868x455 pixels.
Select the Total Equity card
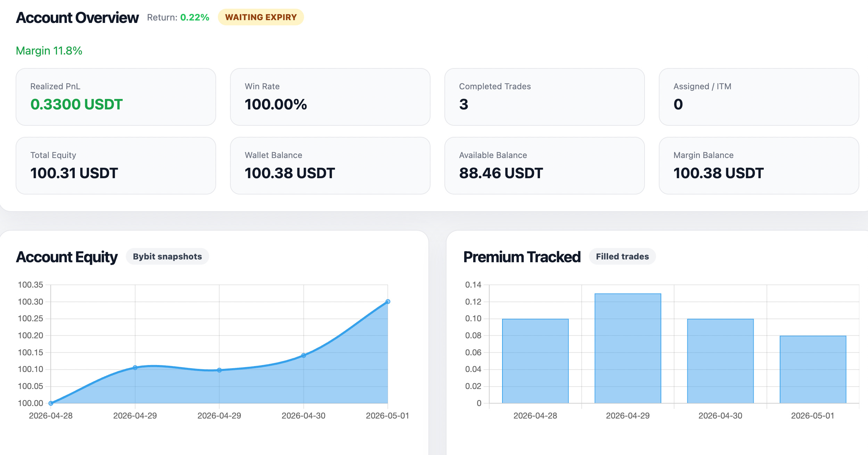[116, 166]
